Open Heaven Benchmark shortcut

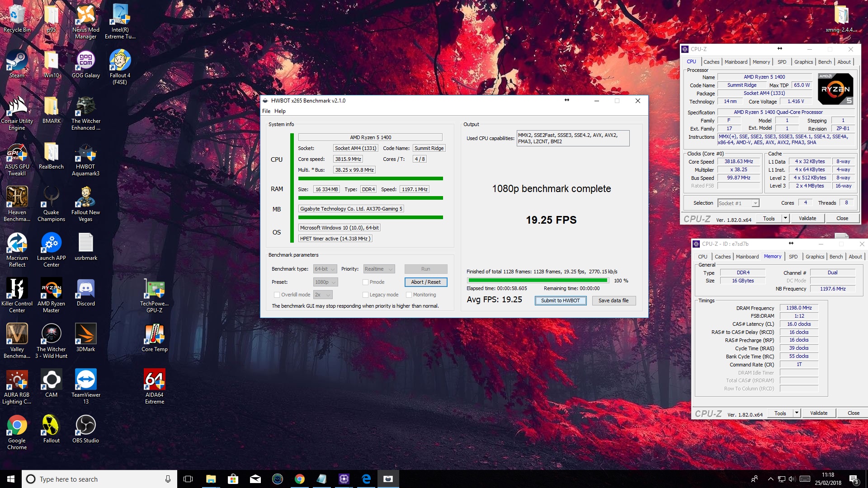(17, 204)
